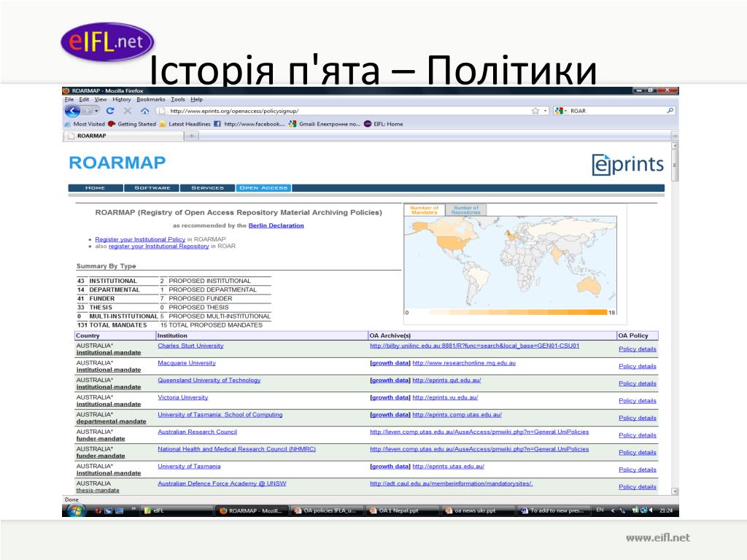Click the bookmark star in the address bar

coord(535,111)
